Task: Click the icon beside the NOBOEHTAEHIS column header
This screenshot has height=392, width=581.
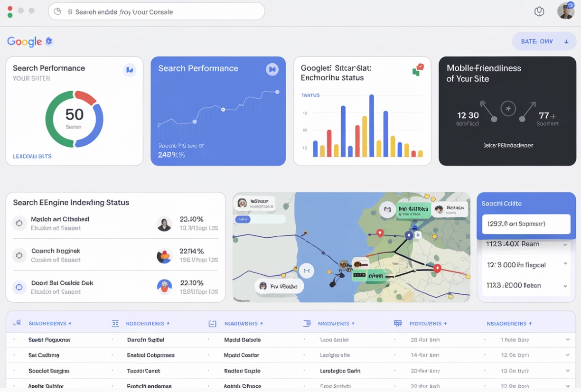Action: click(x=115, y=324)
